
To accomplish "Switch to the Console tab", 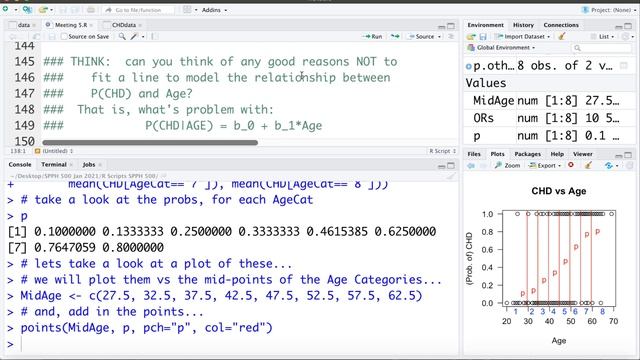I will (20, 164).
